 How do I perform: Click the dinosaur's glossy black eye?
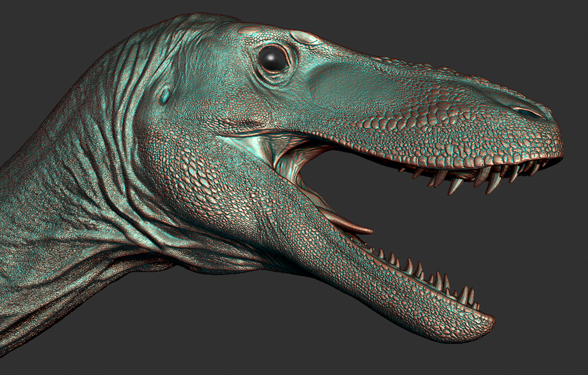coord(273,58)
